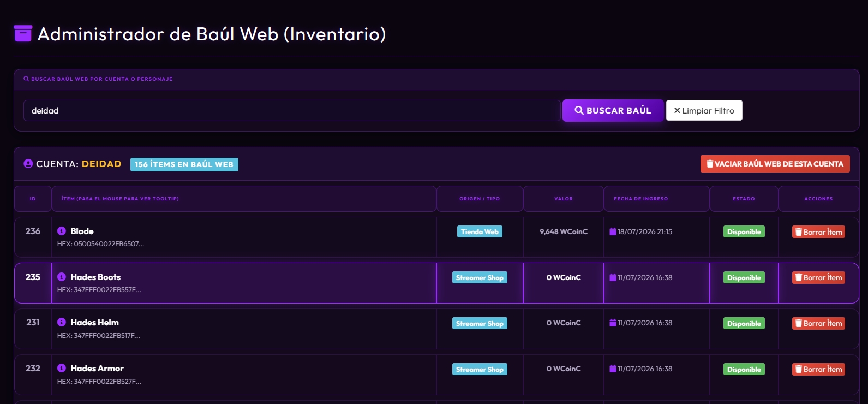Click the item name Hades Armor
The height and width of the screenshot is (404, 868).
point(97,368)
